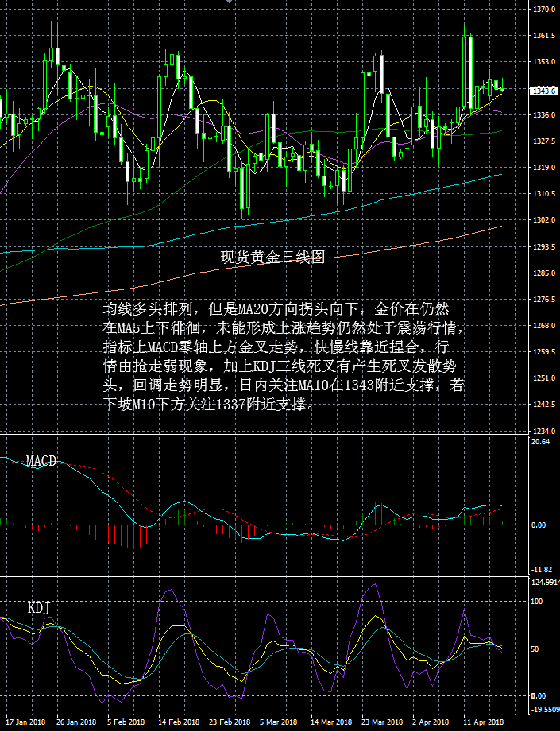Click the MACD scale value -11.82
The height and width of the screenshot is (732, 560).
coord(542,570)
